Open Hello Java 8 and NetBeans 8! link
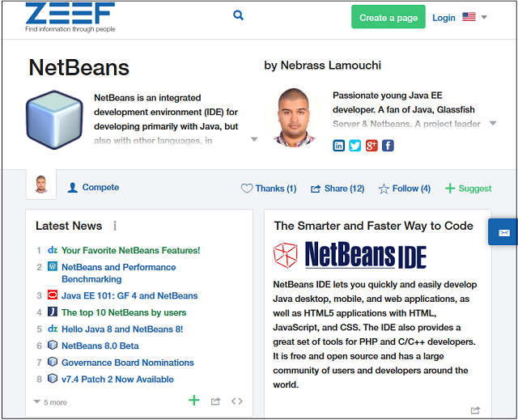Screen dimensions: 518x420 click(122, 329)
